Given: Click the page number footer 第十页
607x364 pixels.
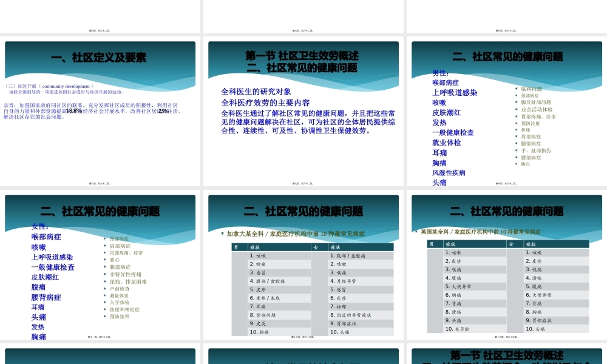Looking at the screenshot, I should pos(506,183).
